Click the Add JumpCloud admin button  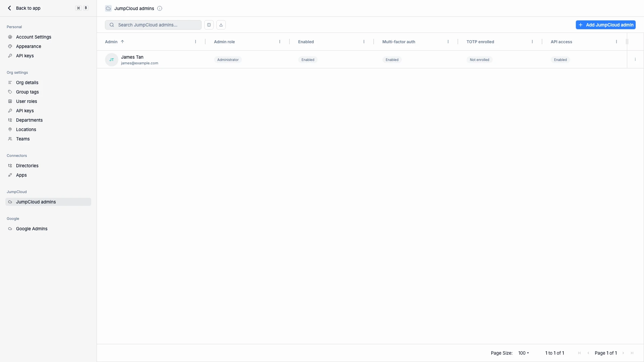(606, 24)
